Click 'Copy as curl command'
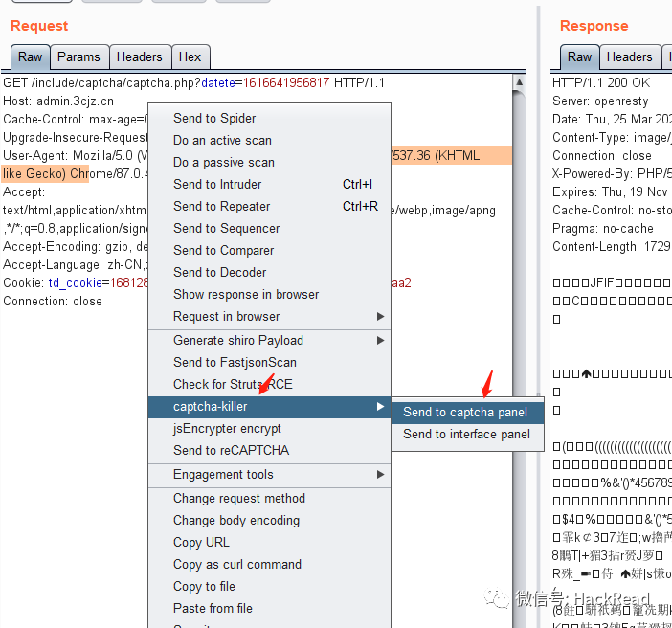Screen dimensions: 672x628 (236, 564)
